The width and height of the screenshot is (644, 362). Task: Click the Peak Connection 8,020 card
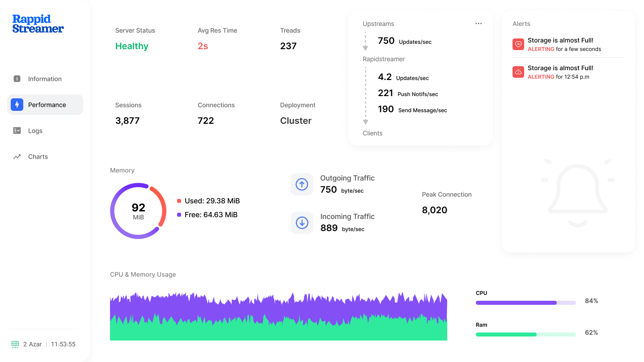point(447,203)
